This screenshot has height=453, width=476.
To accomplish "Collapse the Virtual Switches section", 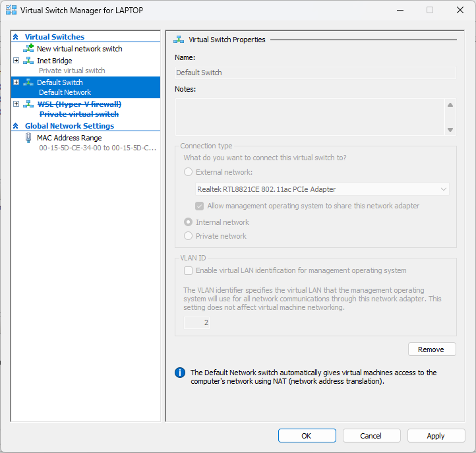I will click(x=16, y=37).
